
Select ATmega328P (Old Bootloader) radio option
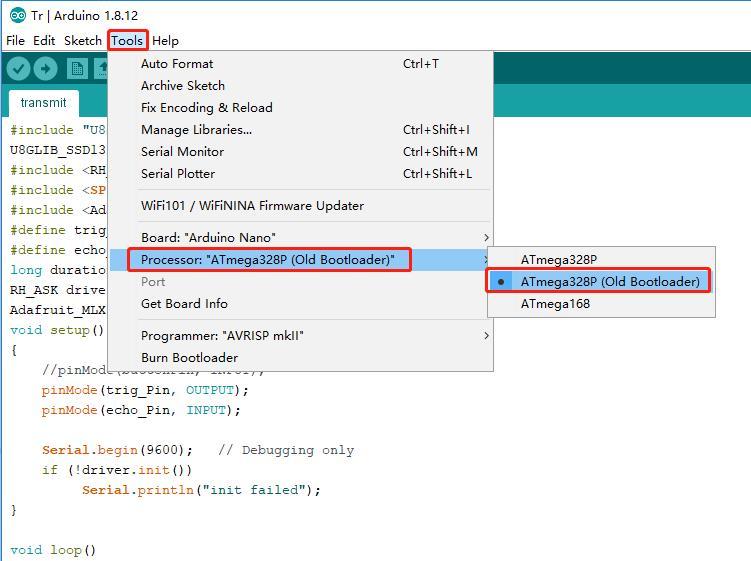[602, 282]
